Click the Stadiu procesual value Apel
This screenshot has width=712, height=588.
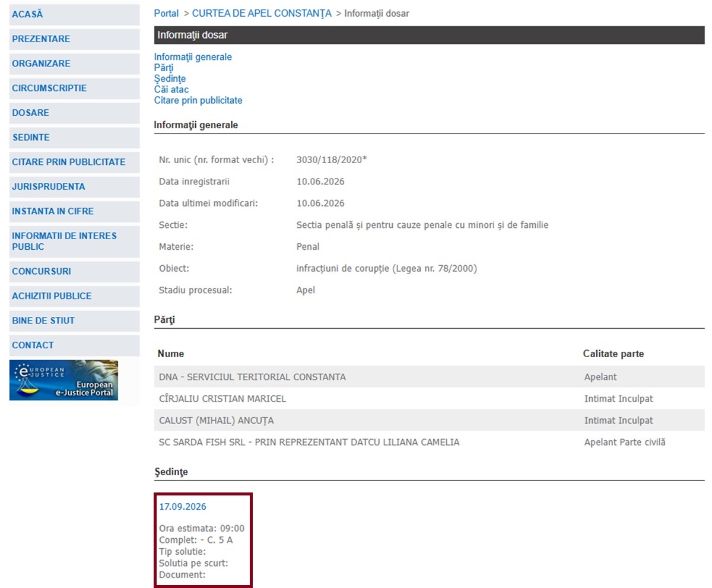[x=306, y=291]
